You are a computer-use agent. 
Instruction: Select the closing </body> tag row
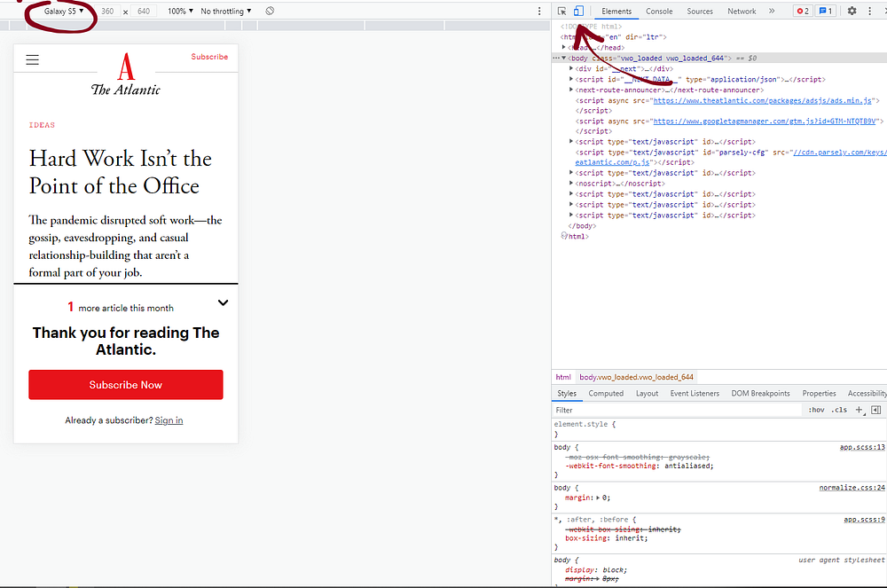582,226
